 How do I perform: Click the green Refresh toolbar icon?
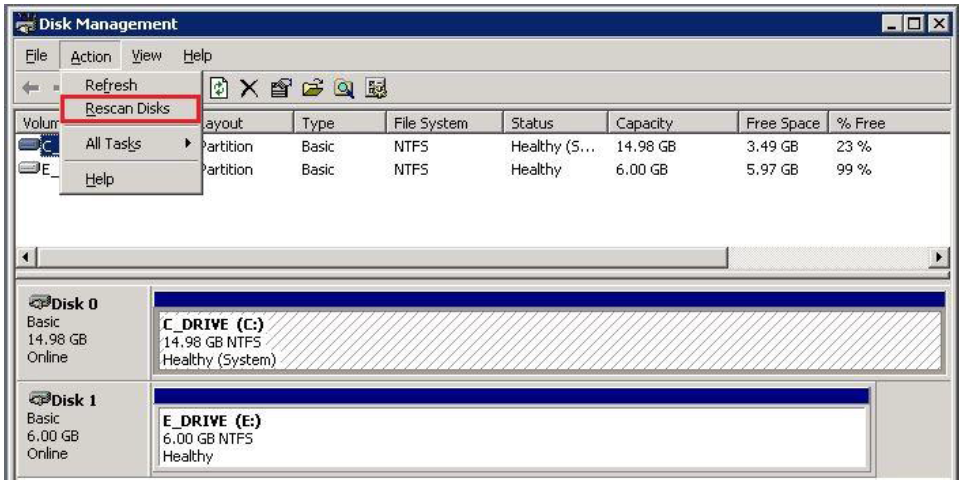[219, 88]
